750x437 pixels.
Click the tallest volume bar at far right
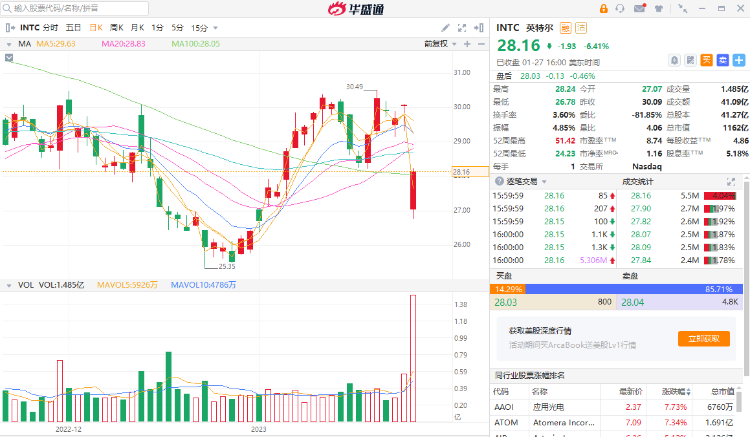click(413, 359)
